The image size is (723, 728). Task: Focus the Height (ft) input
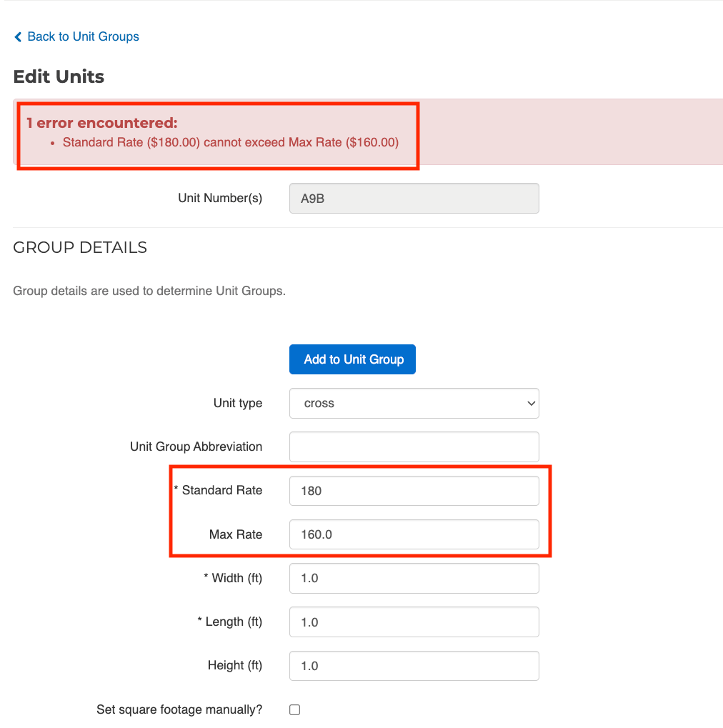(x=414, y=666)
